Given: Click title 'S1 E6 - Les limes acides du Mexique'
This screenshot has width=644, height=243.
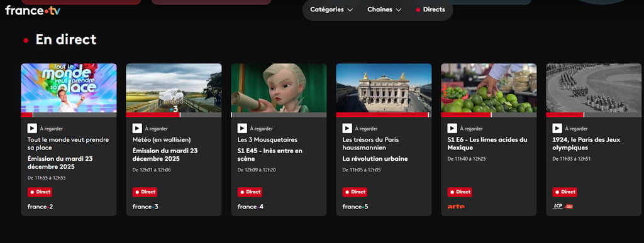Looking at the screenshot, I should [x=487, y=143].
